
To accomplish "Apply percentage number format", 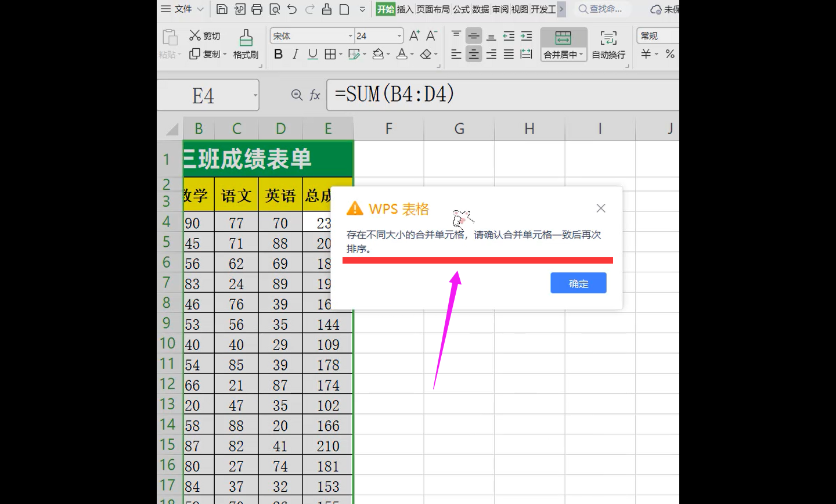I will [x=669, y=54].
